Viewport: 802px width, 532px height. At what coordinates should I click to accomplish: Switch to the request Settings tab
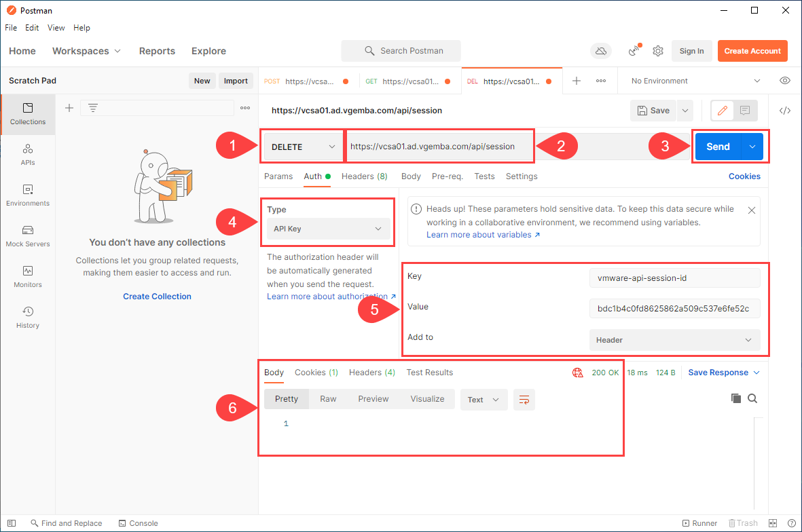click(x=521, y=176)
